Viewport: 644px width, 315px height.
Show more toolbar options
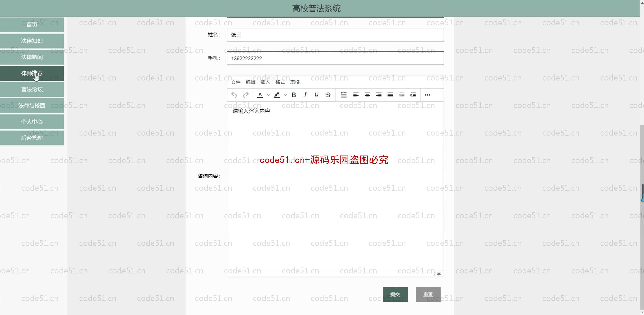428,95
